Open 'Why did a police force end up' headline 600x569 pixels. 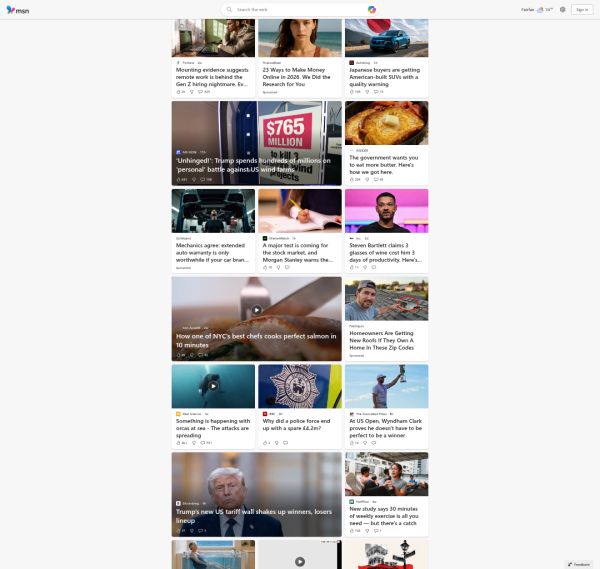297,424
